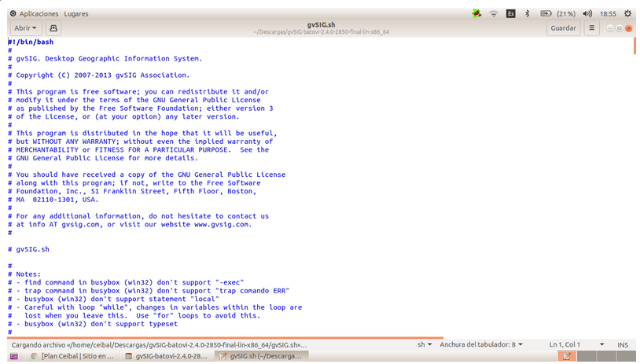Open the battery indicator
640x364 pixels.
point(546,14)
